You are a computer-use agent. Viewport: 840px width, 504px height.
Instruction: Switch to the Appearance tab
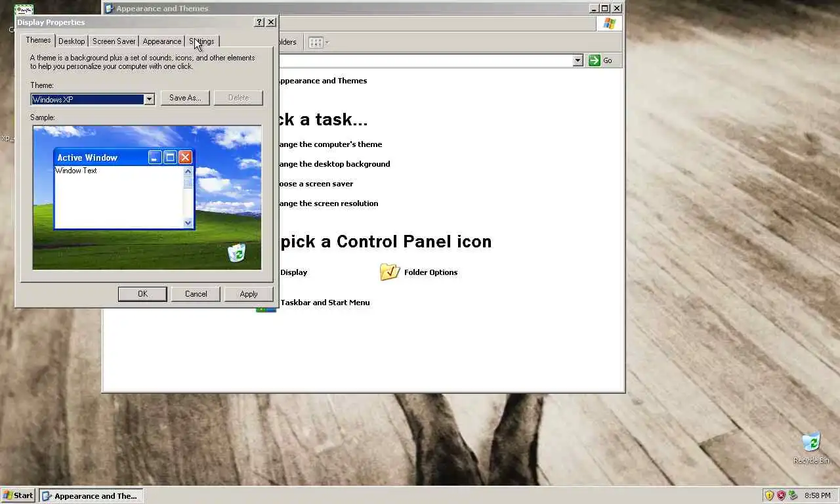[161, 41]
